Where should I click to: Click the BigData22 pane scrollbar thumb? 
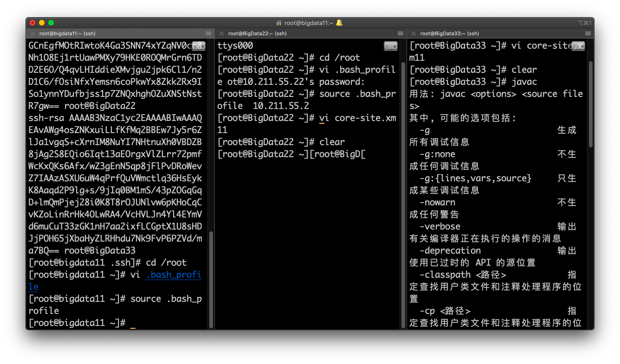point(403,195)
